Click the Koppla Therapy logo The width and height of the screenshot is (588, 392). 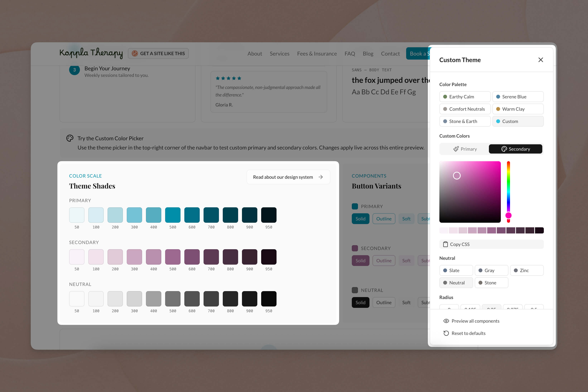pos(91,53)
